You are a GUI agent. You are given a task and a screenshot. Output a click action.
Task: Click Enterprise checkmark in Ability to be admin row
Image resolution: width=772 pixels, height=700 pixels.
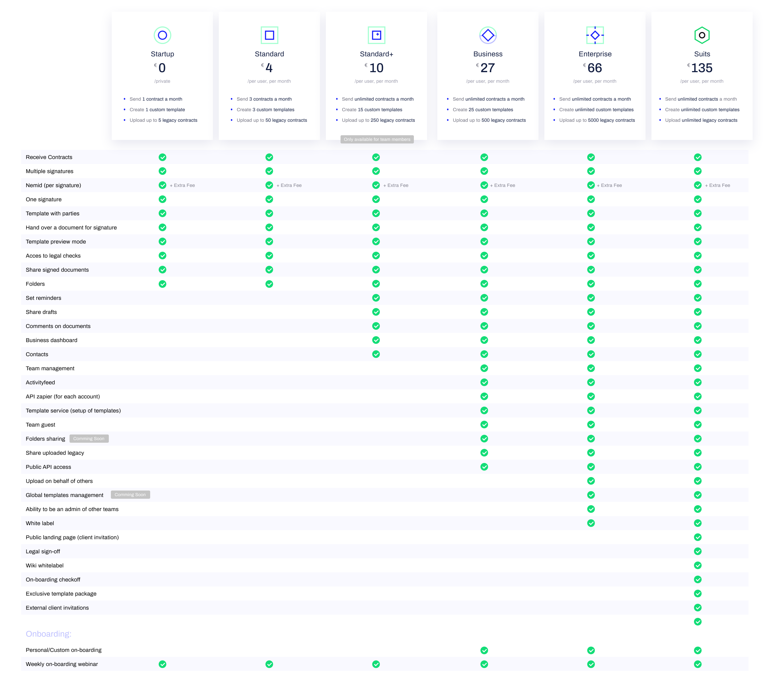coord(591,509)
